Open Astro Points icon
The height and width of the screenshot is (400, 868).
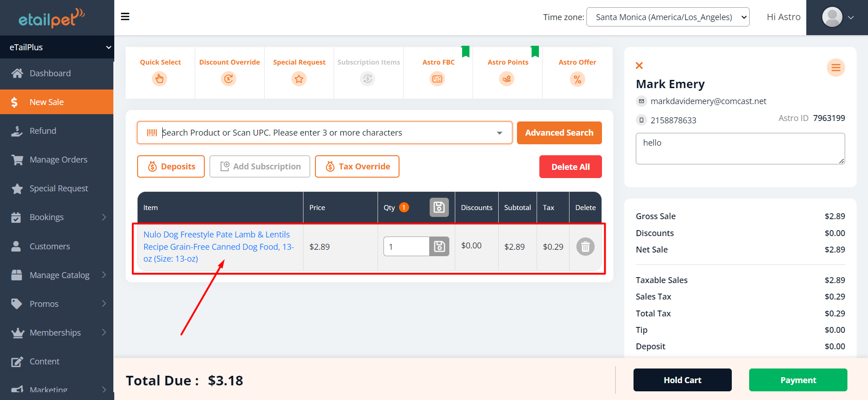tap(507, 79)
